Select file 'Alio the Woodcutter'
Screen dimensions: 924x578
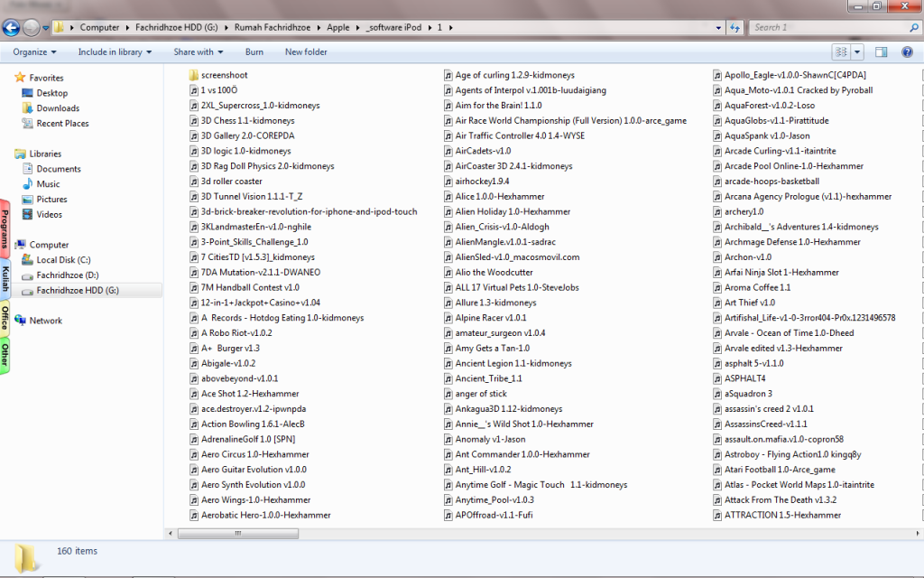[x=494, y=273]
